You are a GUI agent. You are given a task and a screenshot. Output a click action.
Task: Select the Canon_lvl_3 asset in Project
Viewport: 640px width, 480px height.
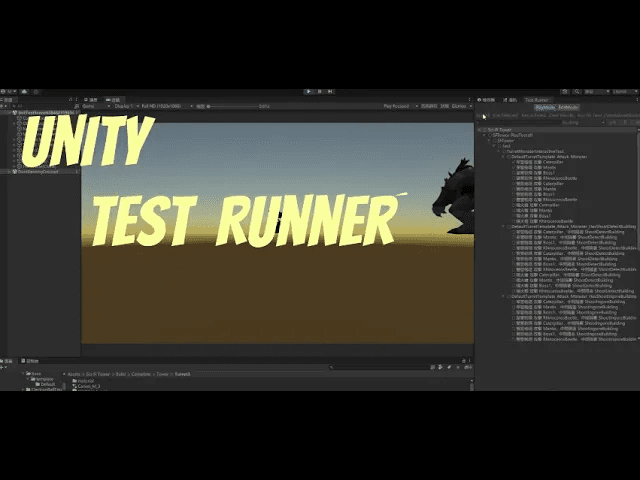pyautogui.click(x=87, y=386)
